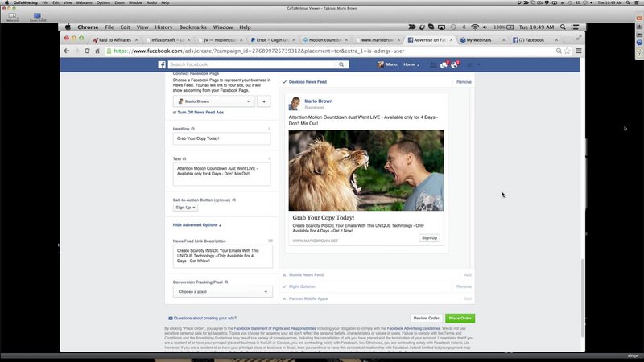The image size is (644, 362).
Task: Reload the page in Chrome
Action: [87, 51]
